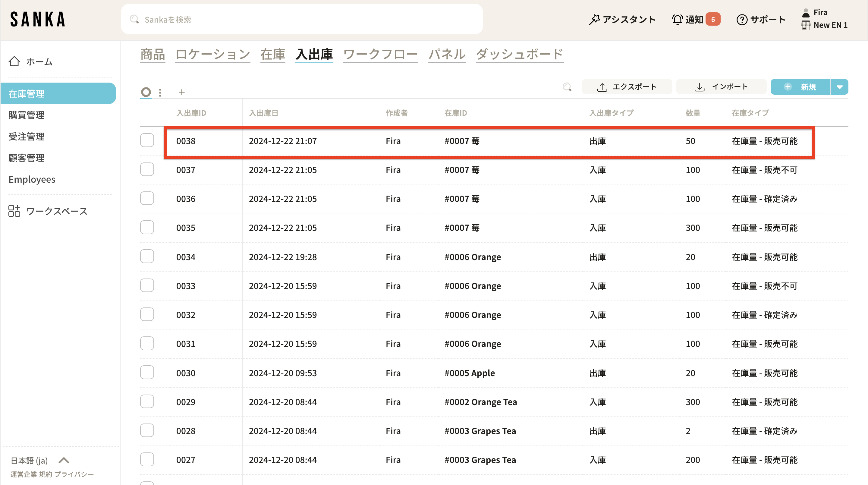Click the インポート button
Screen dimensions: 868x485
coord(721,87)
